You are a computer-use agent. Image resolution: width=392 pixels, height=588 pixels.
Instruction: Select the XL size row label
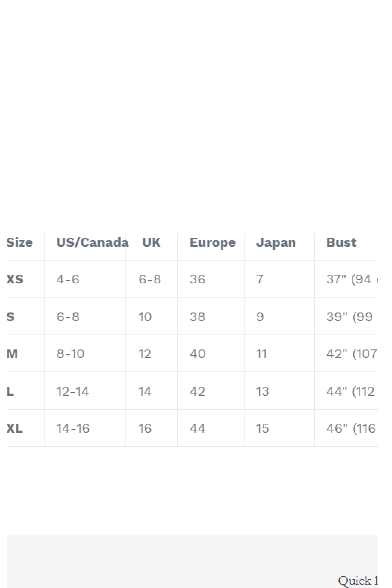pyautogui.click(x=15, y=428)
